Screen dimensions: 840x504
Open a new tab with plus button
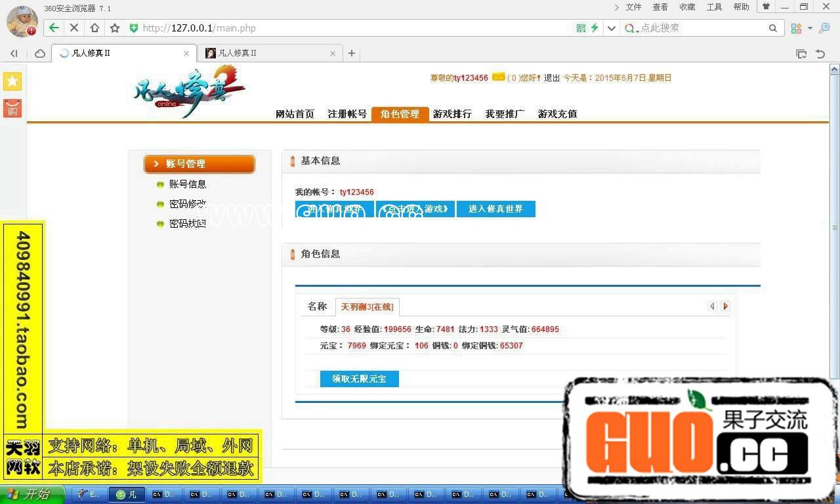352,53
